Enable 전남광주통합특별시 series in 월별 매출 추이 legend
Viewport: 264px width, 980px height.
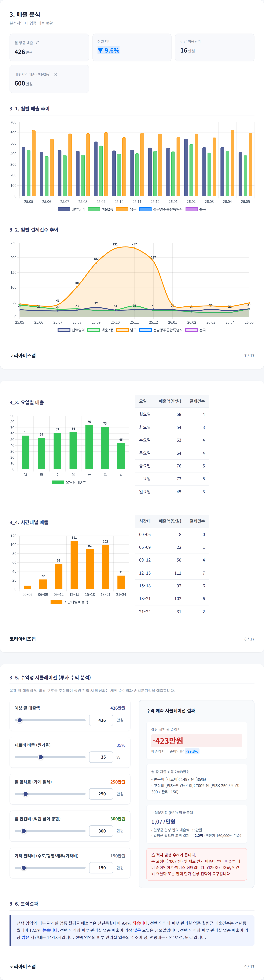click(x=161, y=209)
